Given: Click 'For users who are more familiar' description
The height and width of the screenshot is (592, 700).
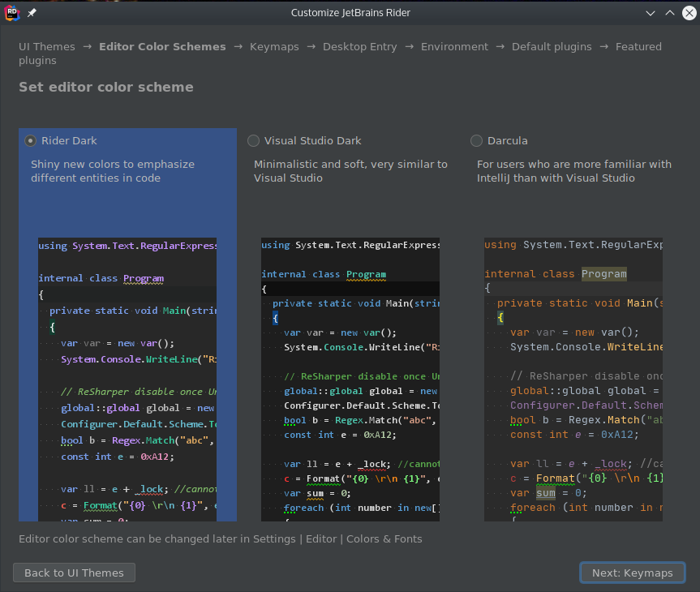Looking at the screenshot, I should pyautogui.click(x=574, y=171).
